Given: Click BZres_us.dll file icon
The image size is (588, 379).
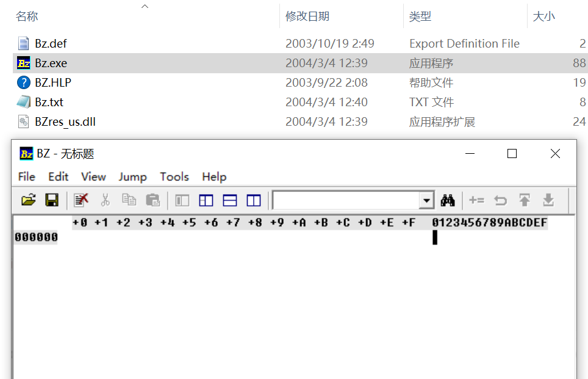Looking at the screenshot, I should tap(23, 121).
